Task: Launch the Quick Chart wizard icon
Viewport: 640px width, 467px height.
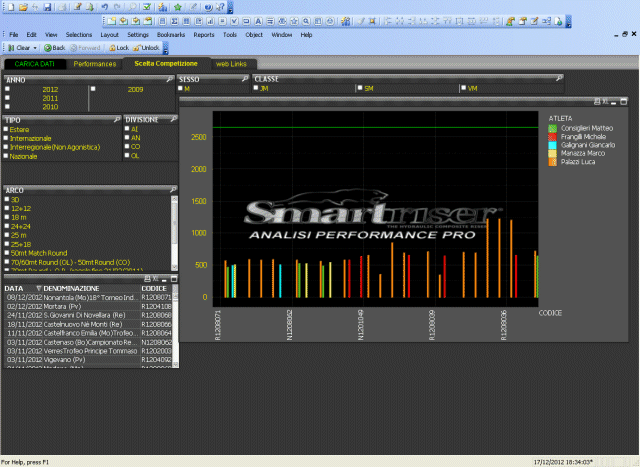Action: [x=162, y=7]
